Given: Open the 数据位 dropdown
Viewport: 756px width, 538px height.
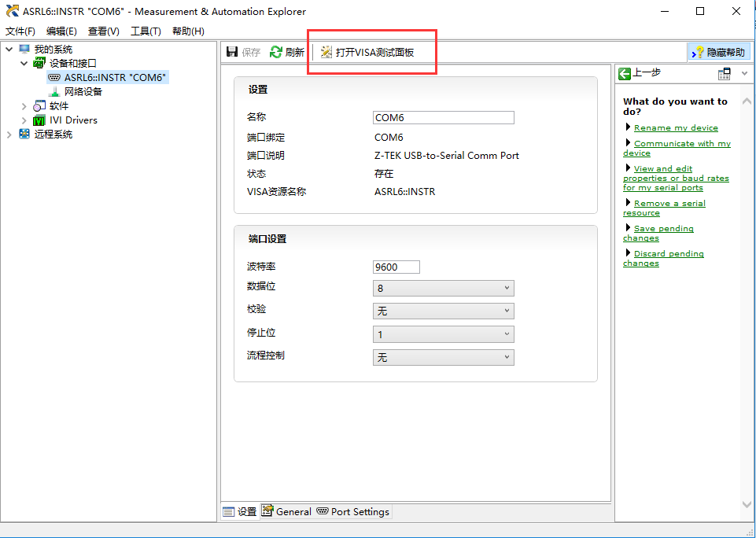Looking at the screenshot, I should click(x=443, y=289).
